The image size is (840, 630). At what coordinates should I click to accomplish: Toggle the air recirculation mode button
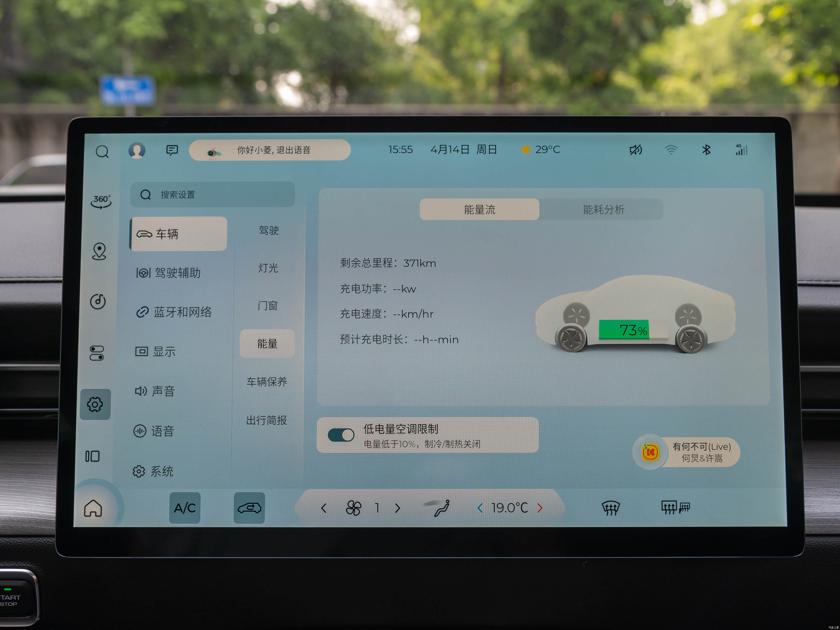click(249, 508)
